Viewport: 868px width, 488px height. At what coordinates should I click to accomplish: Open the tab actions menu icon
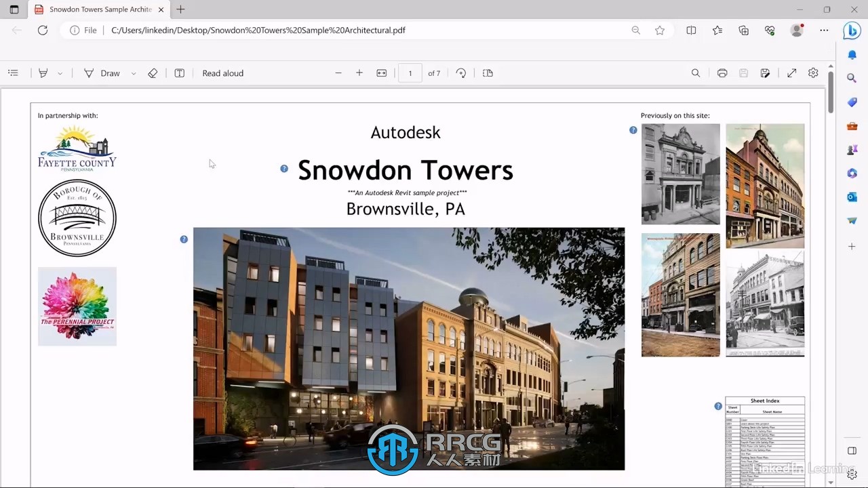click(x=14, y=9)
